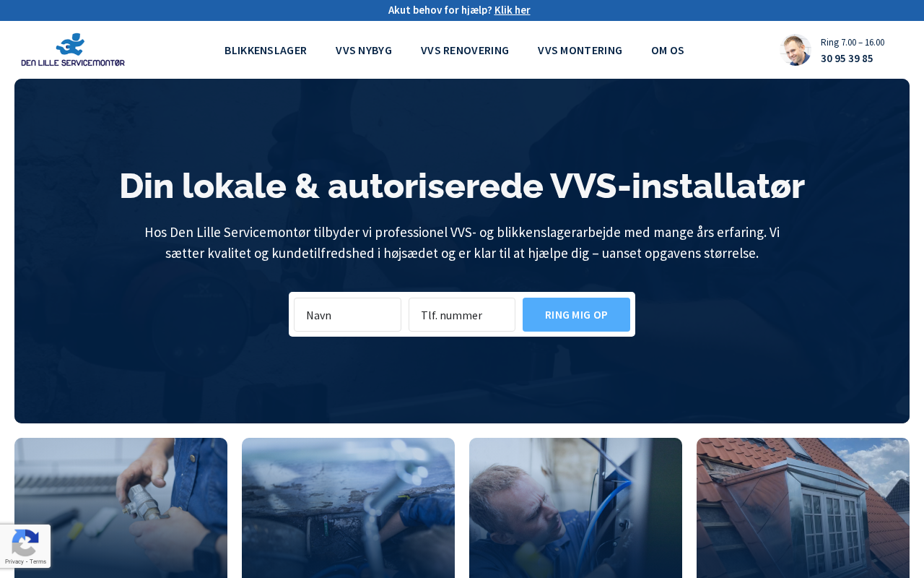Image resolution: width=924 pixels, height=578 pixels.
Task: Select VVS RENOVERING in navigation
Action: pos(465,50)
